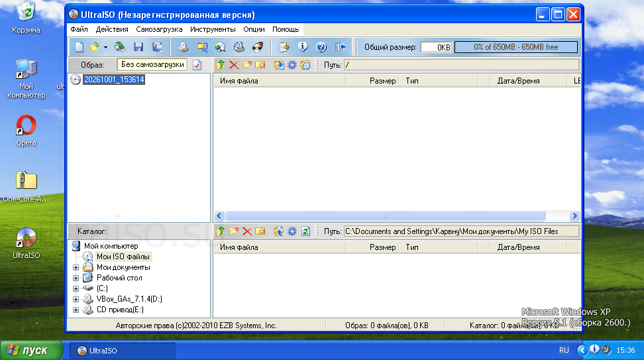Click the Open CD/DVD icon in main toolbar
The width and height of the screenshot is (644, 360).
tap(119, 47)
